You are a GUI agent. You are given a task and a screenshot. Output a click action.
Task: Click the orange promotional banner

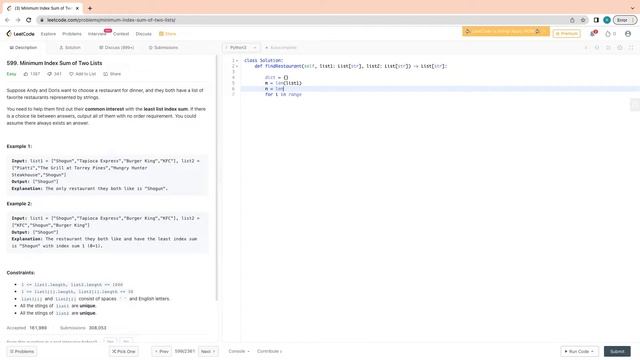505,31
